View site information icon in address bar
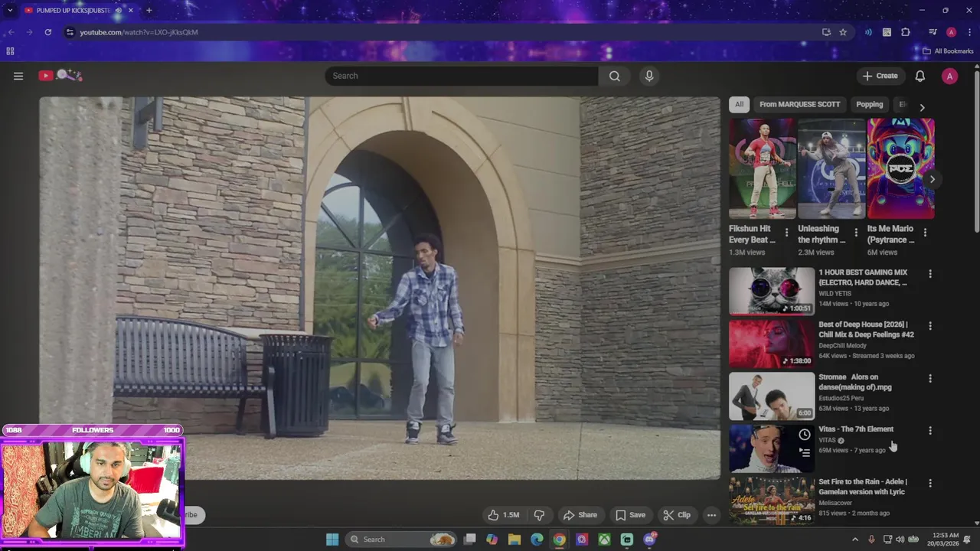Viewport: 980px width, 551px height. (x=70, y=32)
